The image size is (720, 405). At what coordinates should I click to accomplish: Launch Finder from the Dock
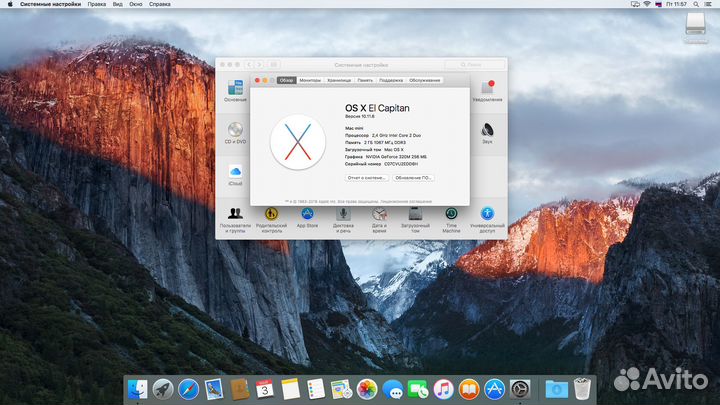pos(137,389)
